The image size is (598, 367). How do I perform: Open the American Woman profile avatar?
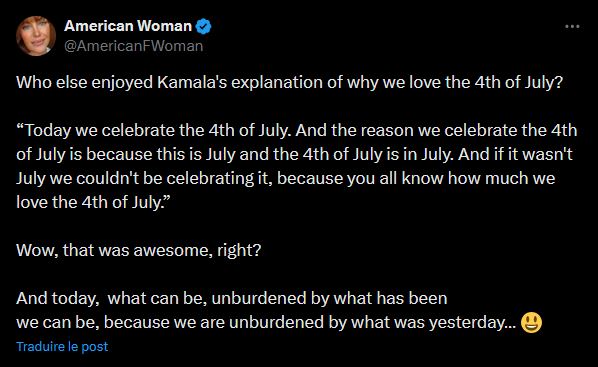36,36
